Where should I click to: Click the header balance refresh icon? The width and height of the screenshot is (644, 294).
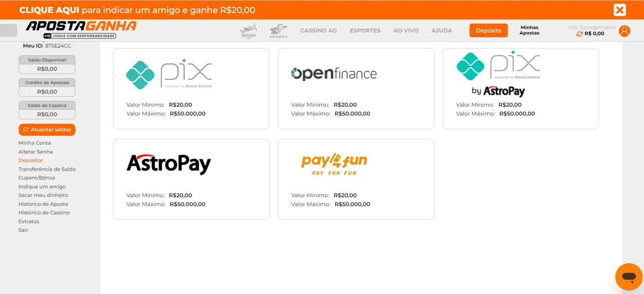pyautogui.click(x=580, y=34)
